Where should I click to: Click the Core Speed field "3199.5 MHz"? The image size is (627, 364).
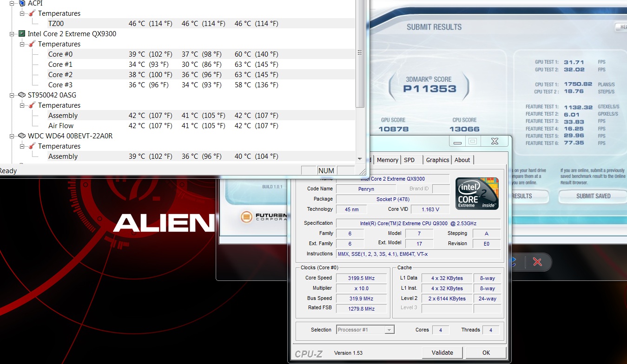[x=361, y=278]
